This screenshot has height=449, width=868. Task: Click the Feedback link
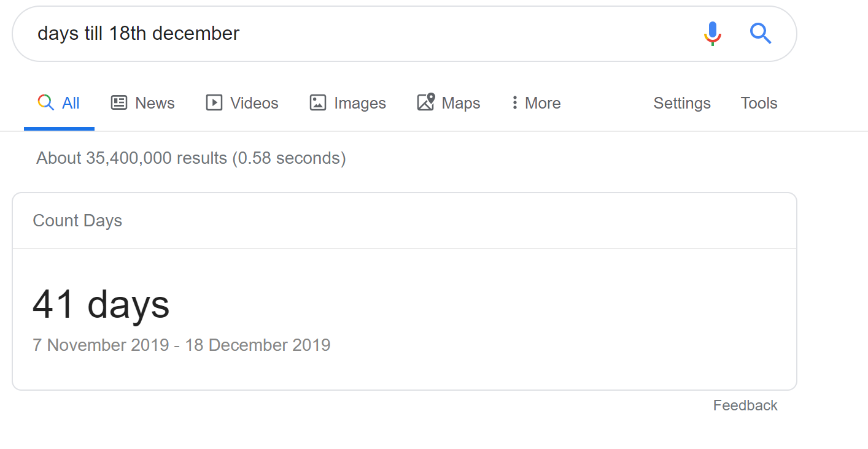coord(745,405)
